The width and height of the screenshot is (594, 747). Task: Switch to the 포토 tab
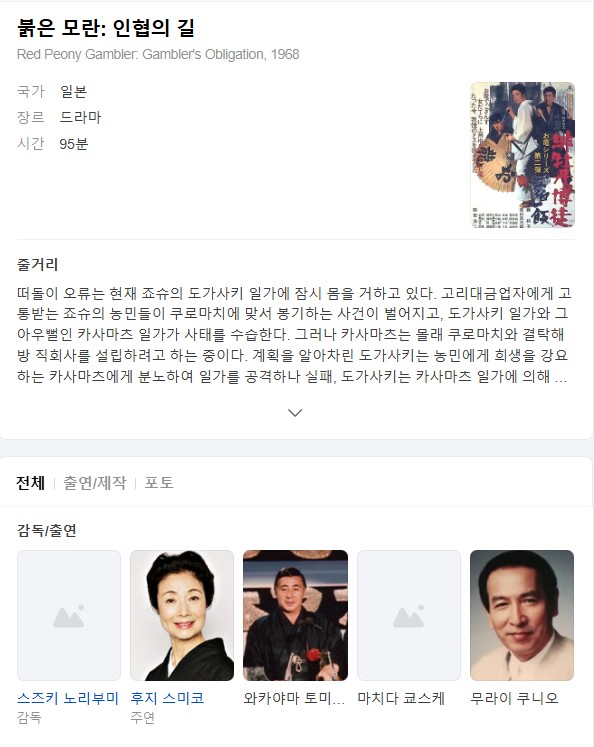click(159, 483)
